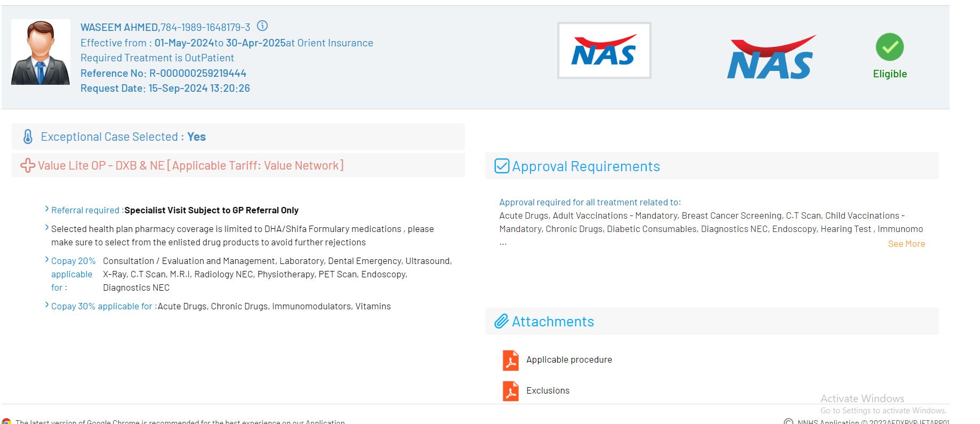Open the Applicable procedure attachment link
Viewport: 980px width, 424px height.
tap(569, 359)
